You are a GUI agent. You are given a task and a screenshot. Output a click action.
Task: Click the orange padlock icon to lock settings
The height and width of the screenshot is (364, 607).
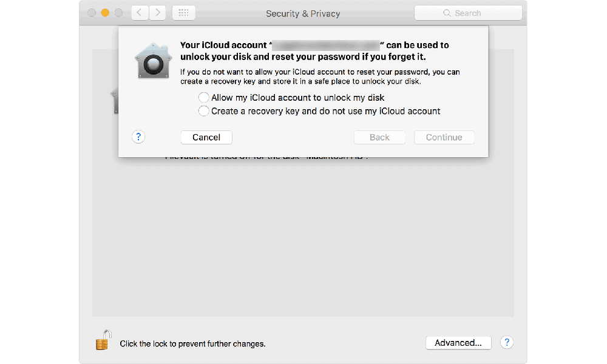tap(103, 340)
